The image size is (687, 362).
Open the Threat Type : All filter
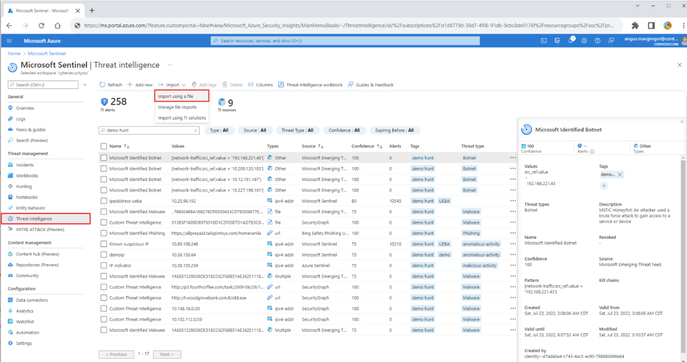[x=297, y=130]
